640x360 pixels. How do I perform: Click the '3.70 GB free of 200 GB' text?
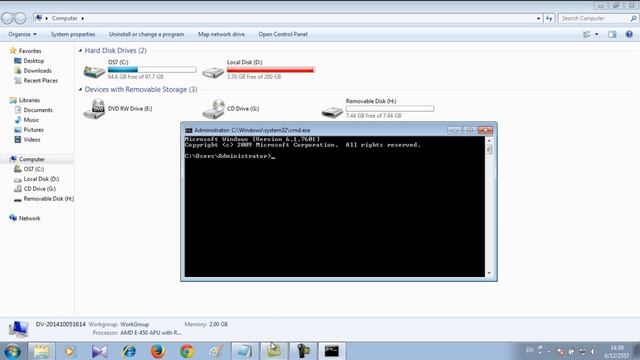click(254, 77)
